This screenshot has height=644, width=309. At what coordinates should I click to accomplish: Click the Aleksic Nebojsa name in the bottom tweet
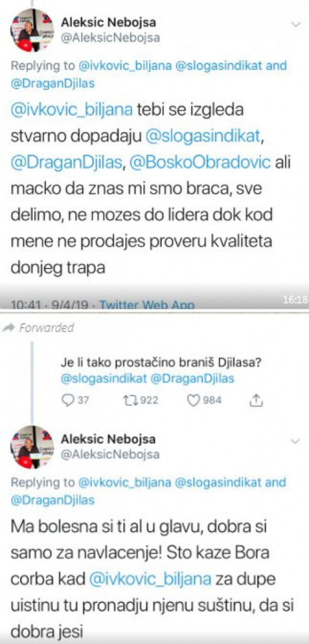(108, 439)
